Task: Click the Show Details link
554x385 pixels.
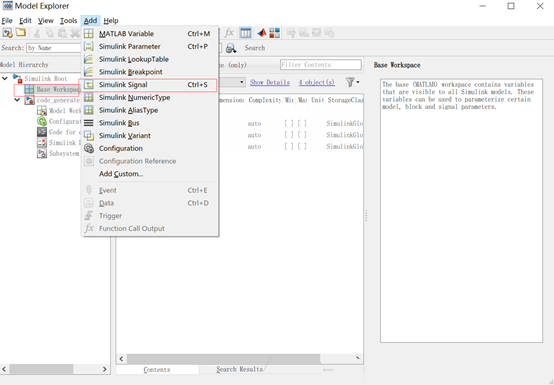Action: point(270,82)
